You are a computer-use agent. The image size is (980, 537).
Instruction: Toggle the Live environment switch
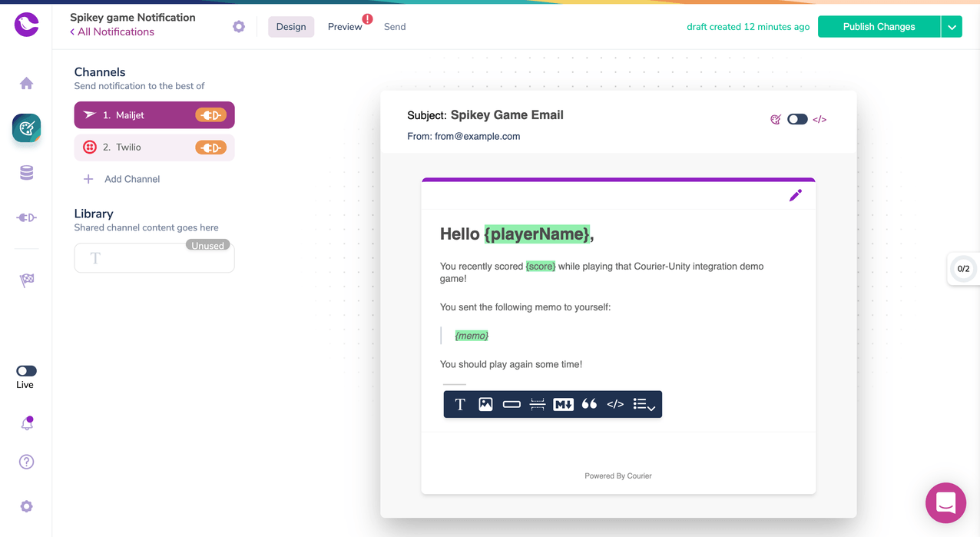[26, 371]
